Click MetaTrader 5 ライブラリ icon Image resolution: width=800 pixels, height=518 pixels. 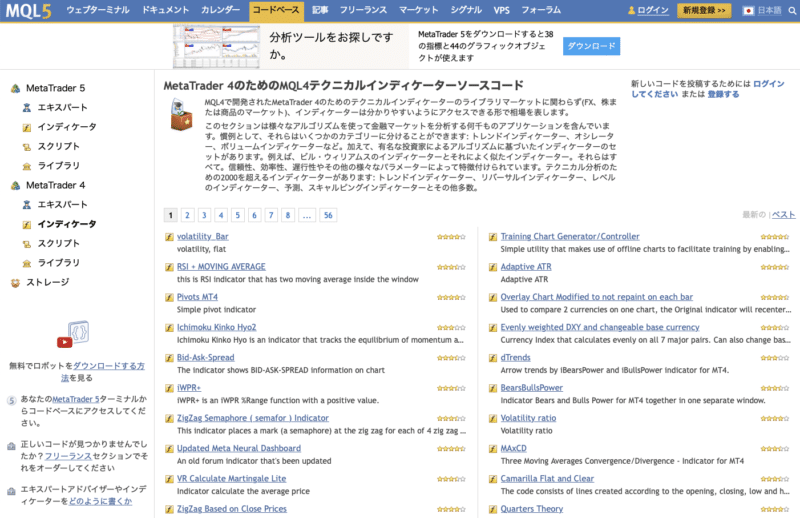(x=27, y=166)
